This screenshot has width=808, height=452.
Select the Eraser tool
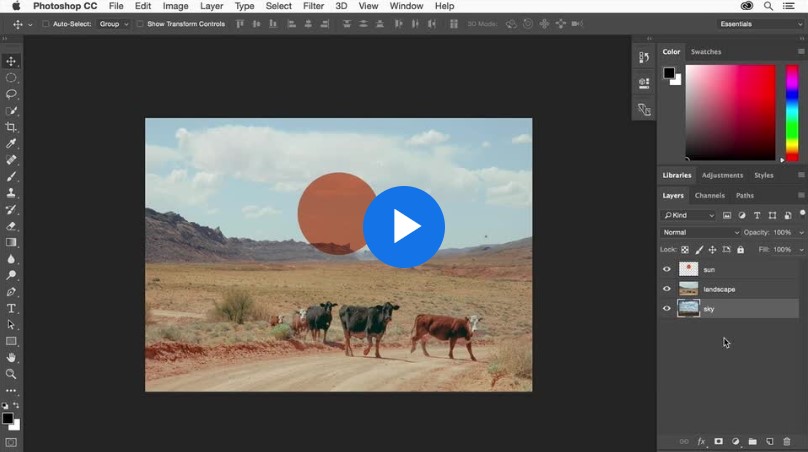[x=11, y=226]
